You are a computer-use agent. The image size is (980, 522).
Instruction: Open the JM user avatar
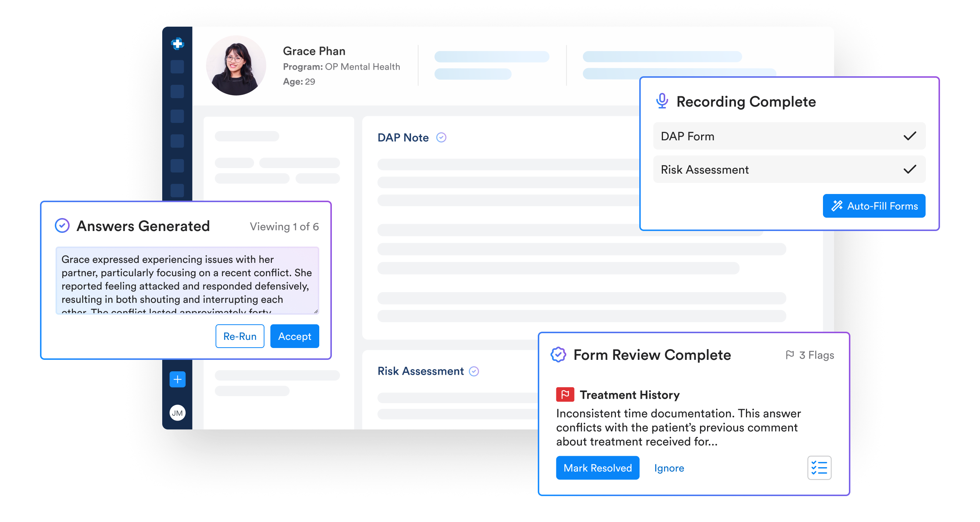pyautogui.click(x=177, y=413)
